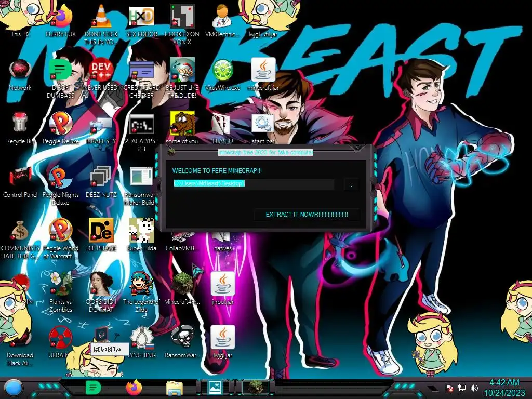Click the network tray icon
This screenshot has height=399, width=532.
pos(462,388)
